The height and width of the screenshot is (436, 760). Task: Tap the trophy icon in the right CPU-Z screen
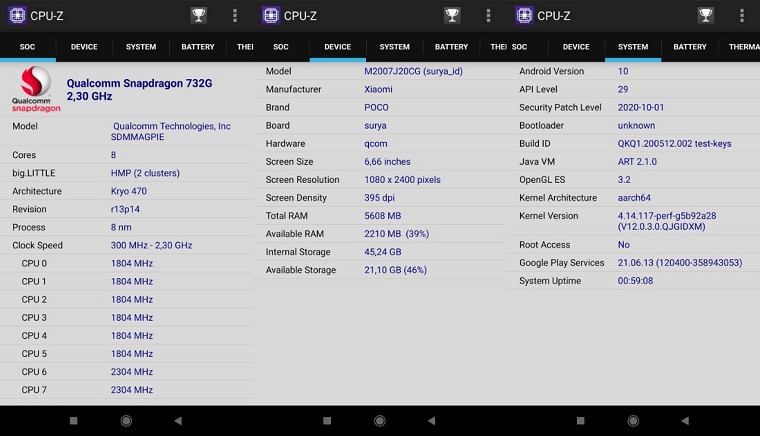(705, 16)
